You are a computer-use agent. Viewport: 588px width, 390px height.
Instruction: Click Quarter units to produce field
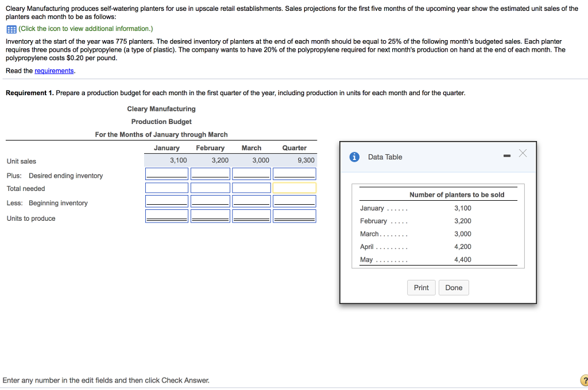pyautogui.click(x=294, y=215)
